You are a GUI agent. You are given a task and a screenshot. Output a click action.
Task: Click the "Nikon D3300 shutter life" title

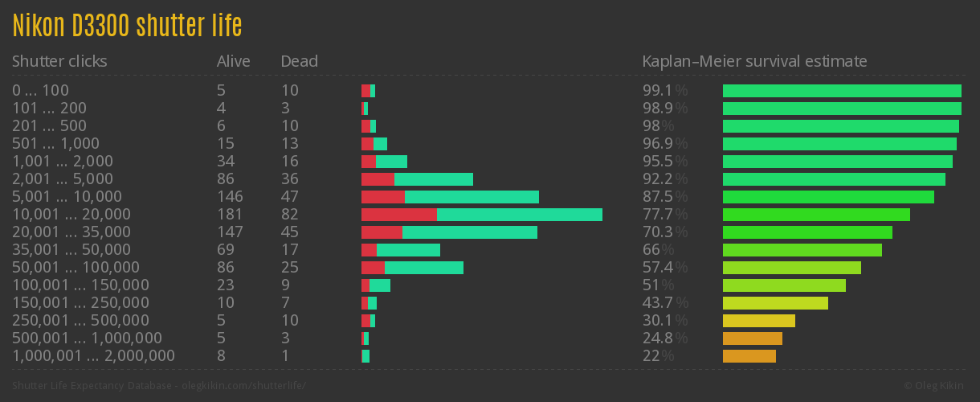127,26
